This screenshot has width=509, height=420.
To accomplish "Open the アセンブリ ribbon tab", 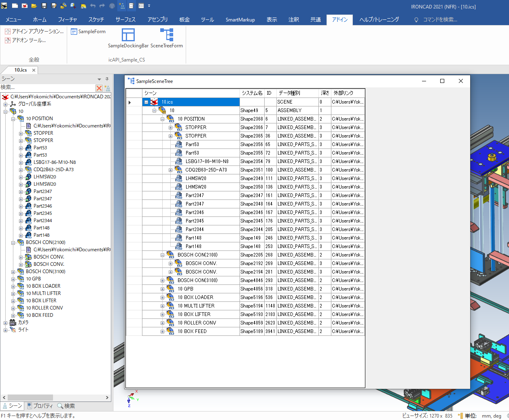I will point(157,19).
